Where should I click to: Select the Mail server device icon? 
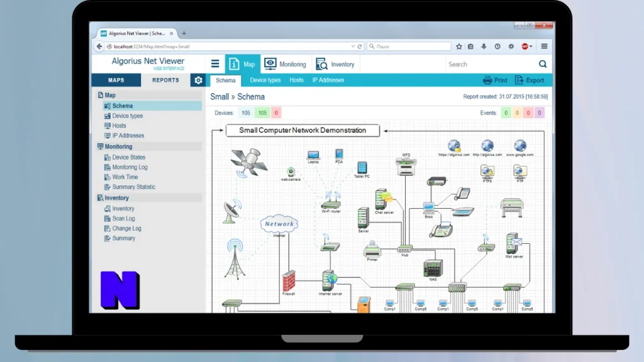(514, 243)
